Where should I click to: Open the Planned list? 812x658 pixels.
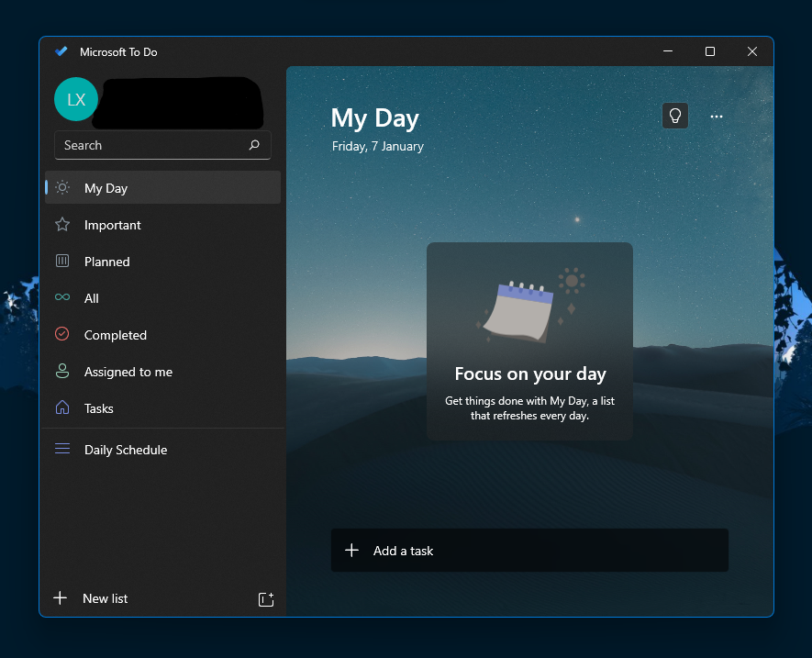pos(162,262)
